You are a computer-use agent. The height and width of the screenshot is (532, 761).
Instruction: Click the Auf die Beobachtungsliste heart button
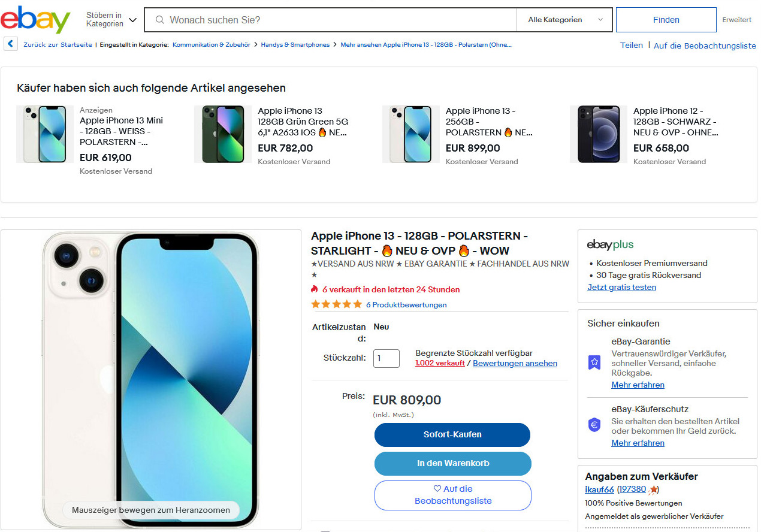(453, 495)
